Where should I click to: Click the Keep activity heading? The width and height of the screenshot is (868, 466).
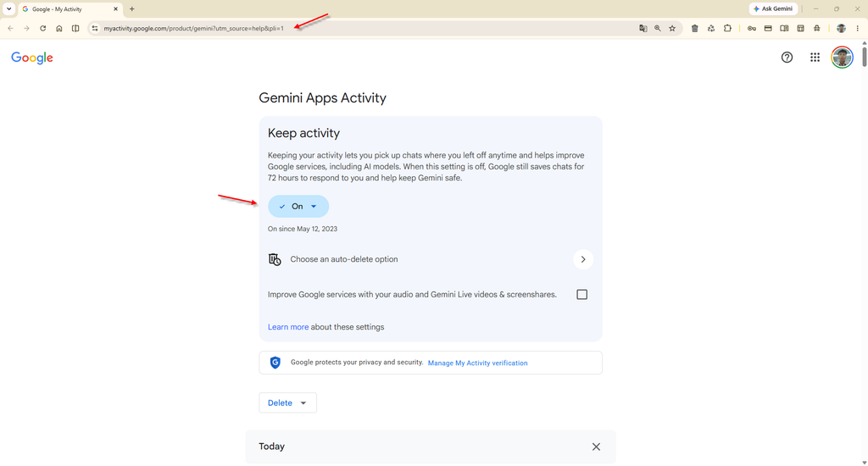(x=304, y=133)
